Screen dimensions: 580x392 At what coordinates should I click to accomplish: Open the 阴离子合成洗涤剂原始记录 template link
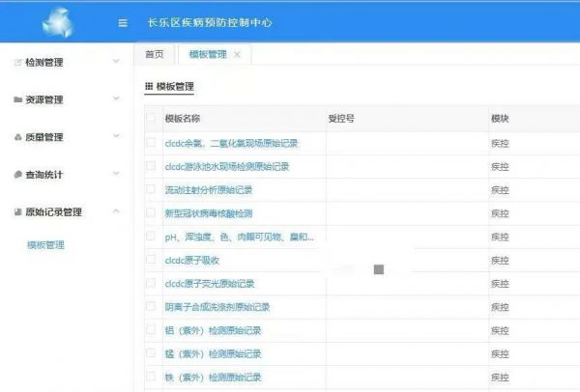click(x=217, y=307)
